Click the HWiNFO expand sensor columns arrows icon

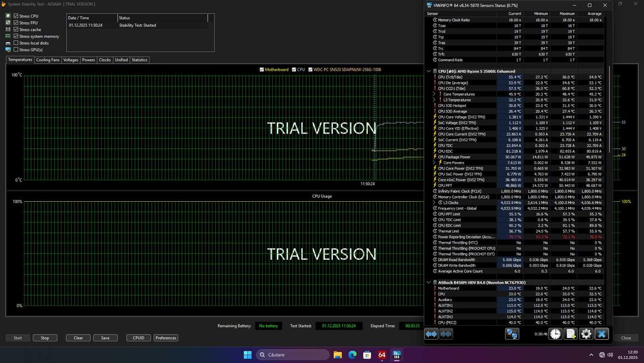[431, 334]
